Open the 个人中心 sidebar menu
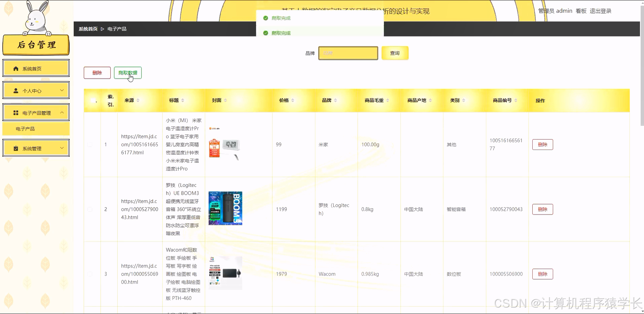644x314 pixels. [36, 90]
